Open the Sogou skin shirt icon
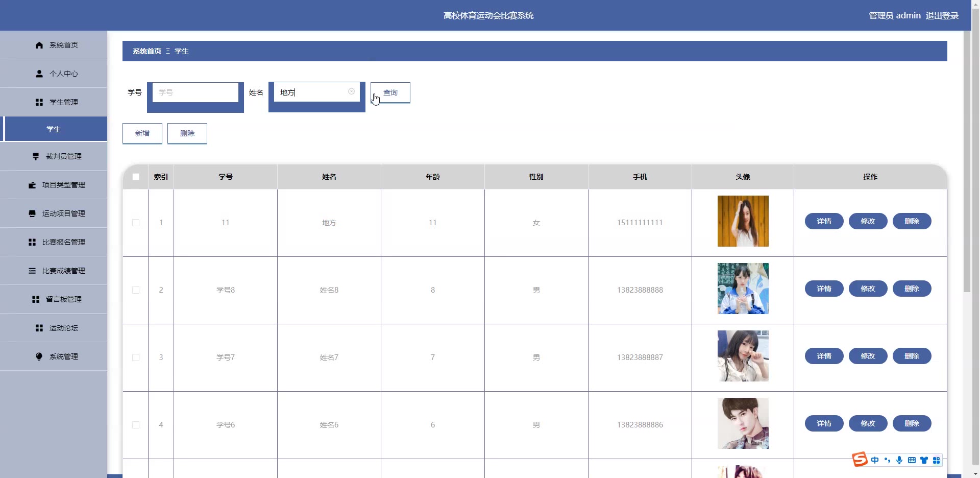Viewport: 980px width, 478px height. [x=924, y=460]
